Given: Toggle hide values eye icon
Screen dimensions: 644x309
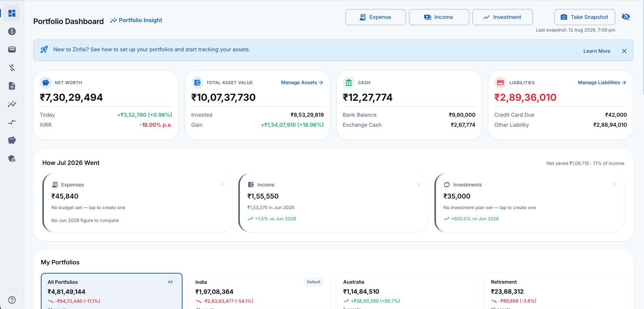Looking at the screenshot, I should (626, 17).
